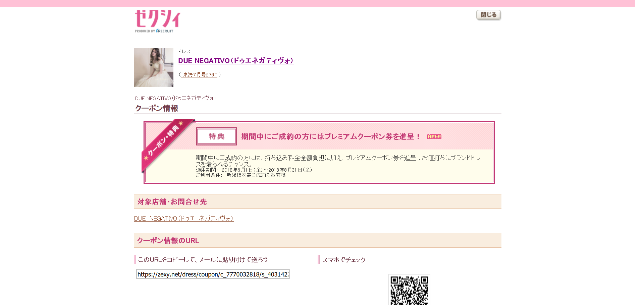Screen dimensions: 644x305
Task: Open the dress thumbnail photo
Action: (x=154, y=67)
